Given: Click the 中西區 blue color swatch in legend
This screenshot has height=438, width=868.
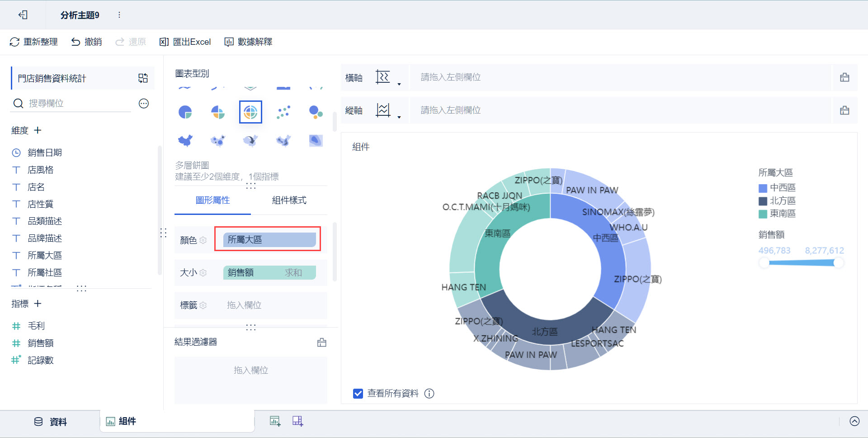Looking at the screenshot, I should 763,188.
